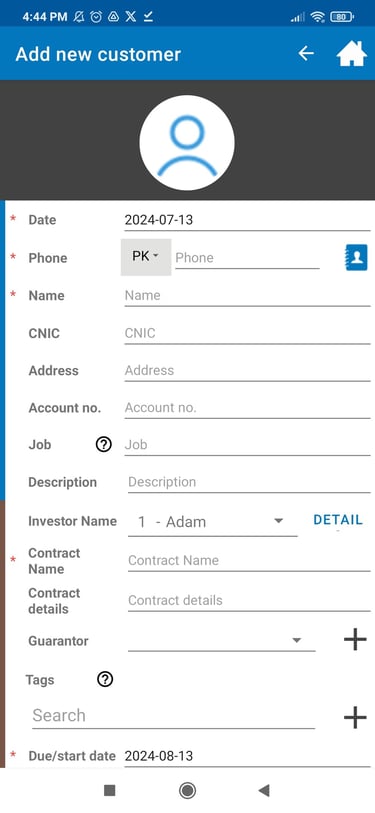Tap the Tags help question mark

[x=105, y=679]
